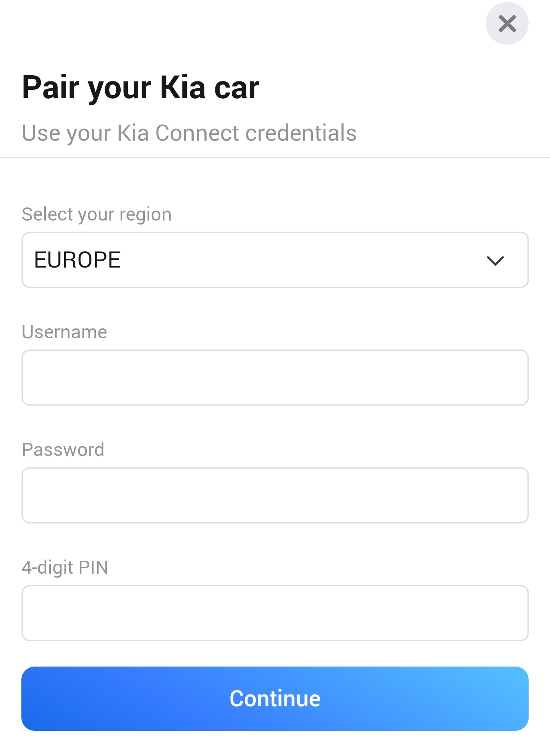
Task: Tap the word "Kia" in the bold heading
Action: 183,88
